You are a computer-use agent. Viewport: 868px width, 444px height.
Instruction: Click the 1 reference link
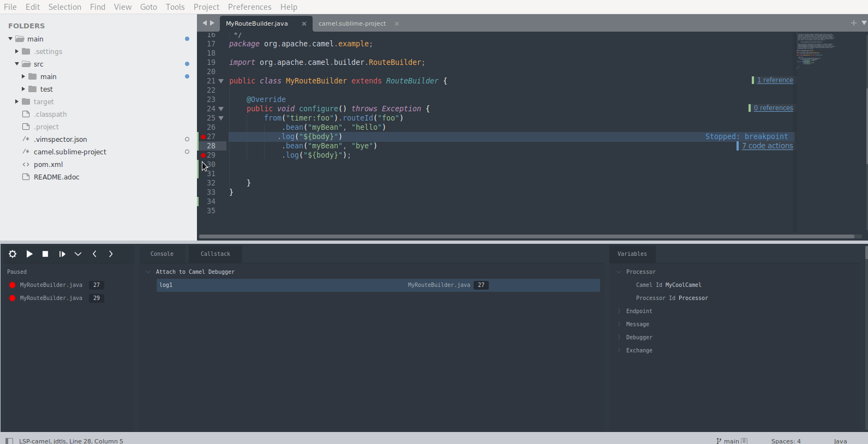tap(775, 80)
